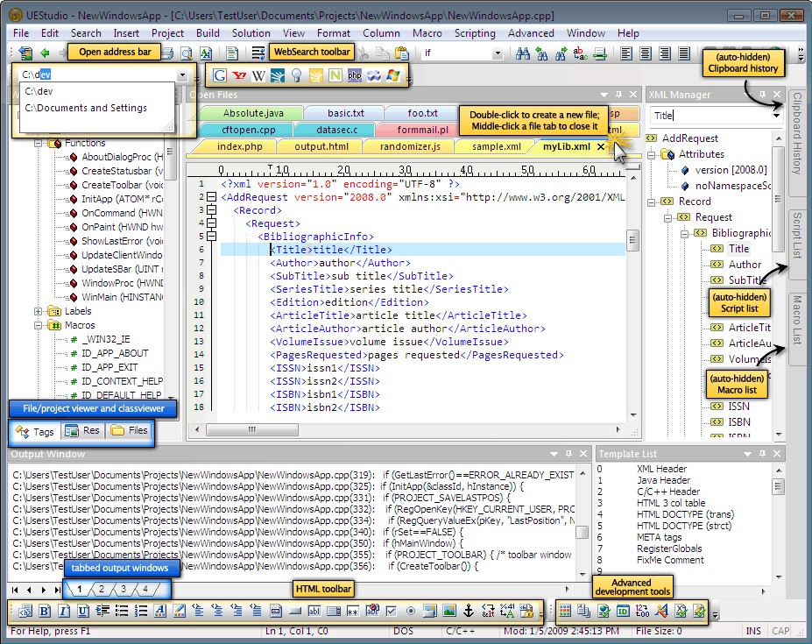This screenshot has height=644, width=812.
Task: Click the colored grid icon in development toolbar
Action: click(564, 612)
